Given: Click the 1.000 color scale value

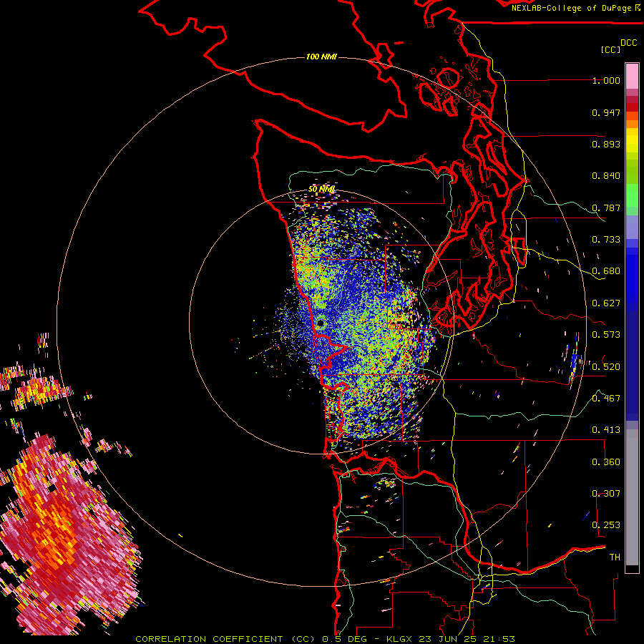Looking at the screenshot, I should coord(606,80).
